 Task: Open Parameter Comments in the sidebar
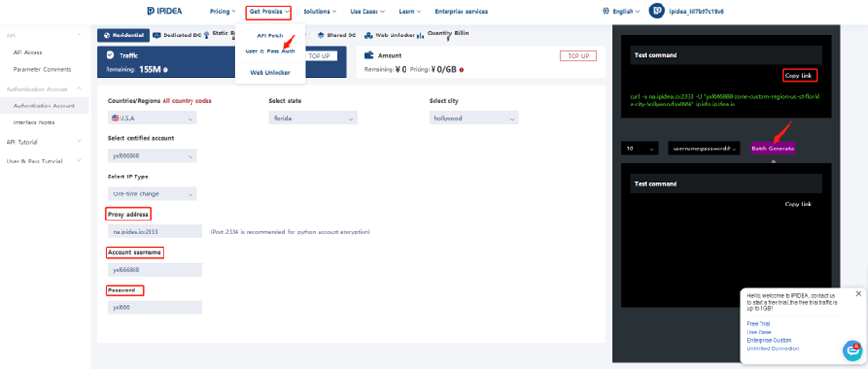coord(43,70)
